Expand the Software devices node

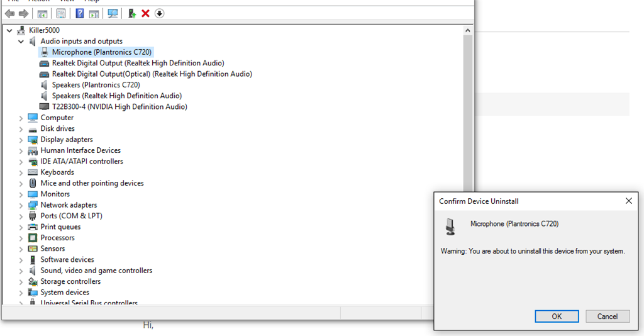pyautogui.click(x=21, y=260)
